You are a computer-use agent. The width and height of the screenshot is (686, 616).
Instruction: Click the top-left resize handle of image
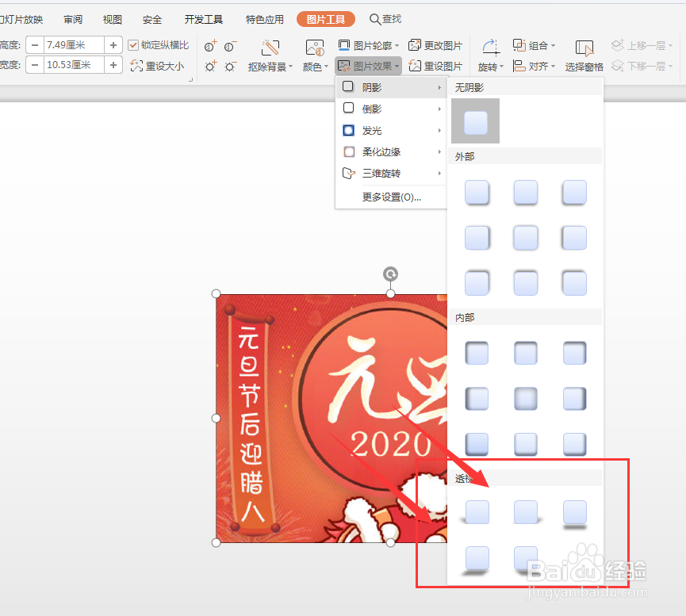coord(217,293)
